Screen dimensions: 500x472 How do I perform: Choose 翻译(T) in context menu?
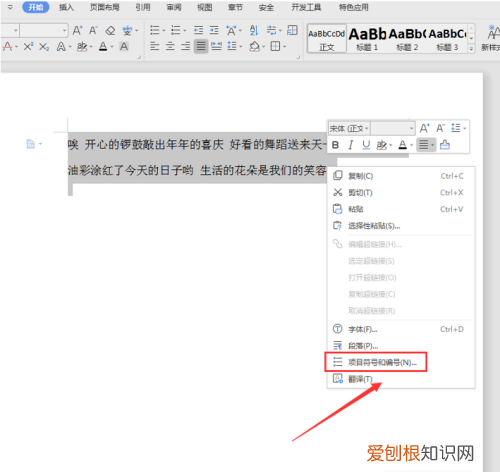pyautogui.click(x=401, y=379)
